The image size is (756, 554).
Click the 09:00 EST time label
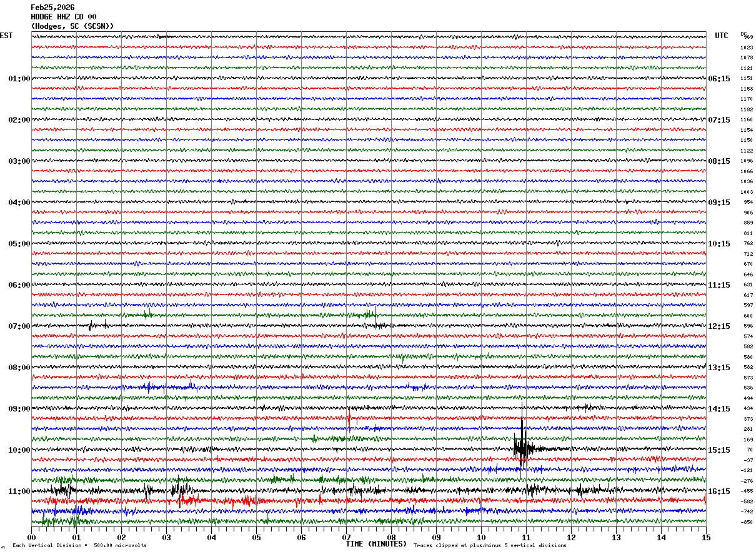click(x=19, y=409)
